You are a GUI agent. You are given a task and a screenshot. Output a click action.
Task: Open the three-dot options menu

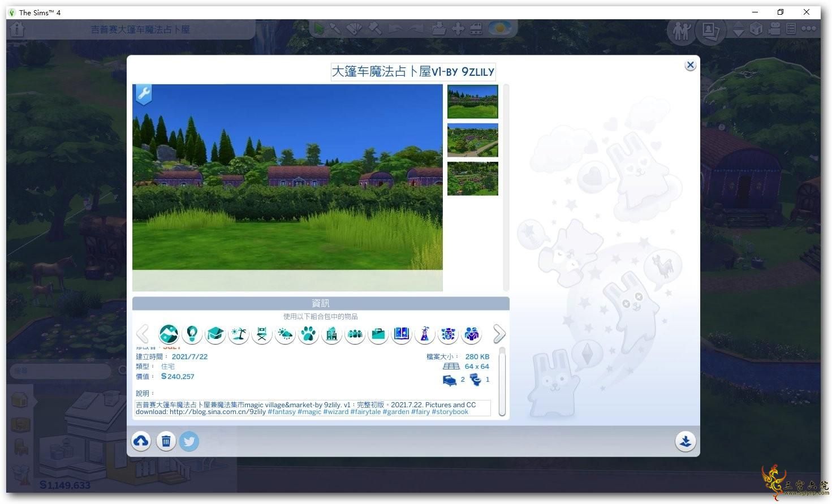coord(810,28)
